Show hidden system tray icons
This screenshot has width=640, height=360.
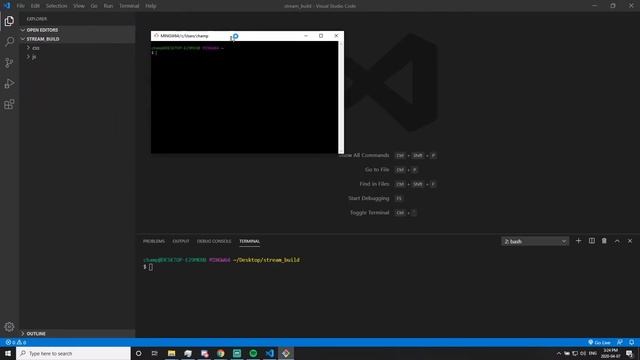click(559, 353)
